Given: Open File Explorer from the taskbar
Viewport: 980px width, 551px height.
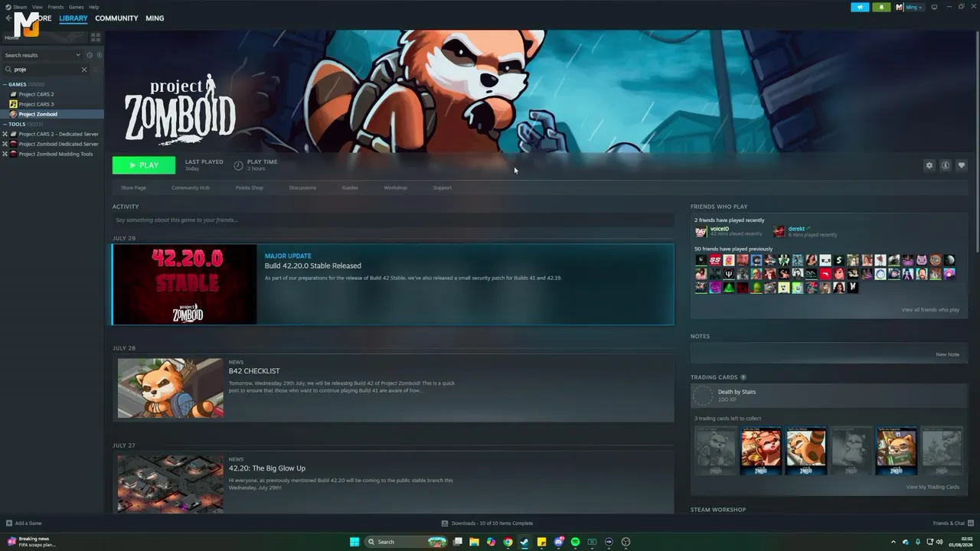Looking at the screenshot, I should pyautogui.click(x=474, y=542).
